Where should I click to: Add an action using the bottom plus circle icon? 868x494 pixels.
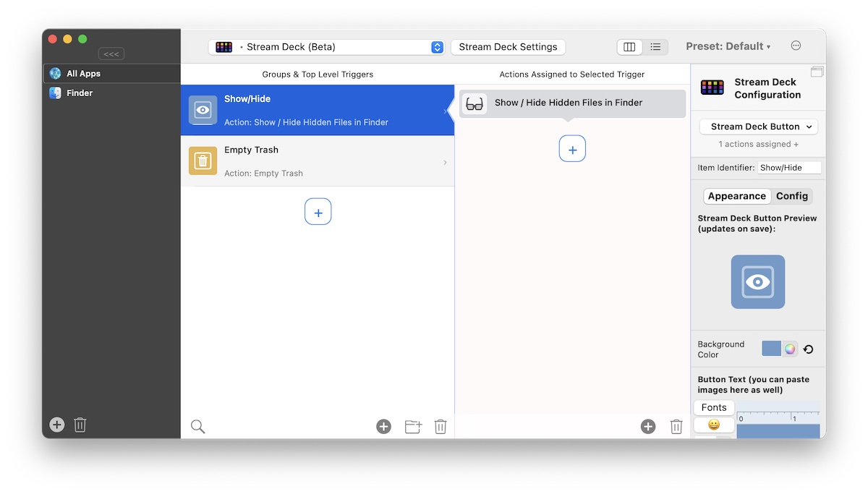(x=648, y=427)
